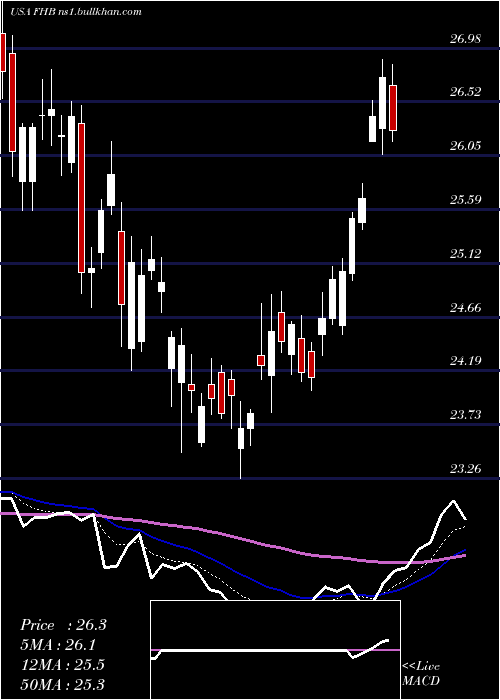Click the 24.66 price level label
500x700 pixels.
[465, 307]
